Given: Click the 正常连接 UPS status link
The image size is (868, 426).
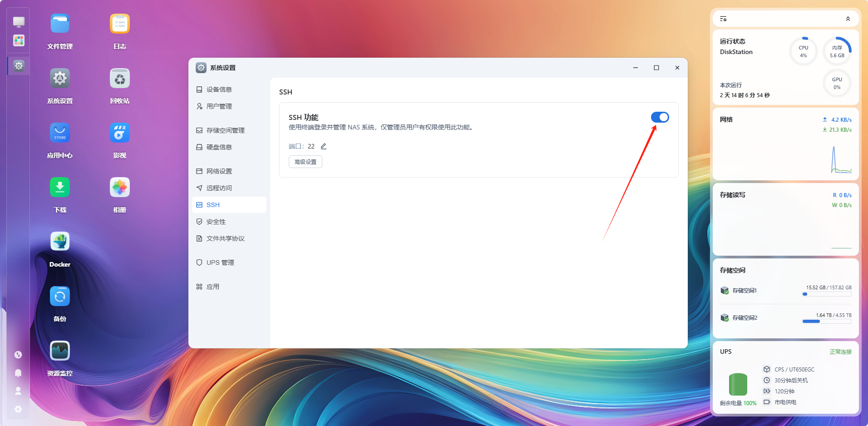Looking at the screenshot, I should point(840,352).
